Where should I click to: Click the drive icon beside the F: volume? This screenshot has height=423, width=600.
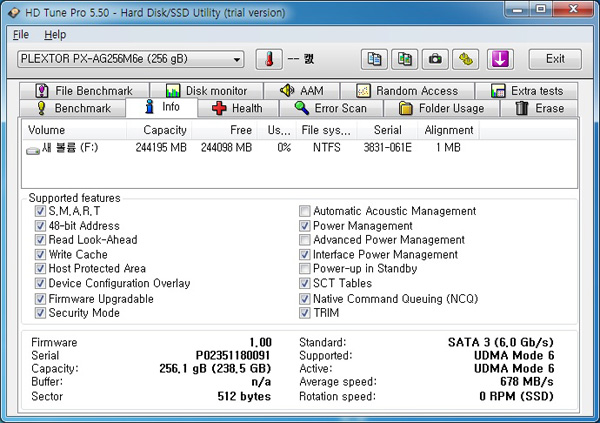(x=33, y=150)
